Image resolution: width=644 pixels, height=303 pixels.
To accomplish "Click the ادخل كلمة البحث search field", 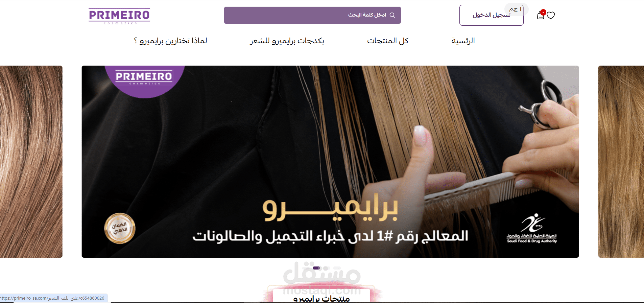I will (x=312, y=15).
